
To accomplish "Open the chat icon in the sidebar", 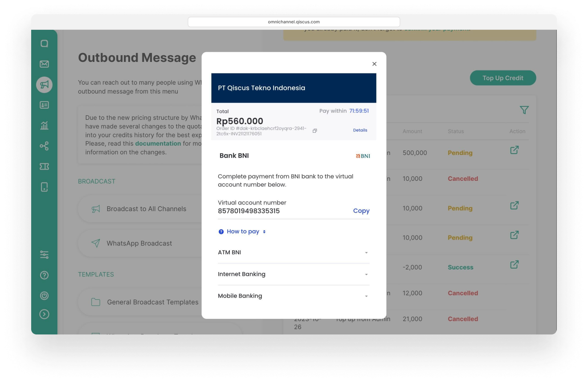I will (x=44, y=44).
